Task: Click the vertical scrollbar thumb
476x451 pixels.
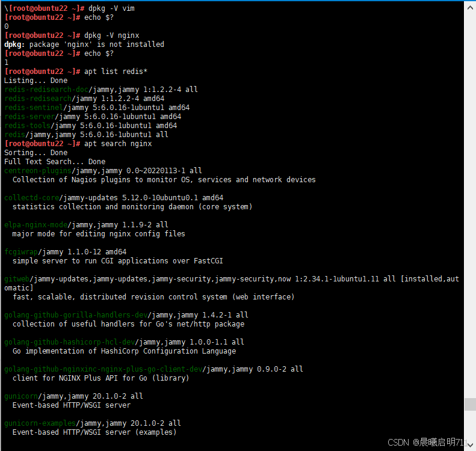Action: (x=470, y=404)
